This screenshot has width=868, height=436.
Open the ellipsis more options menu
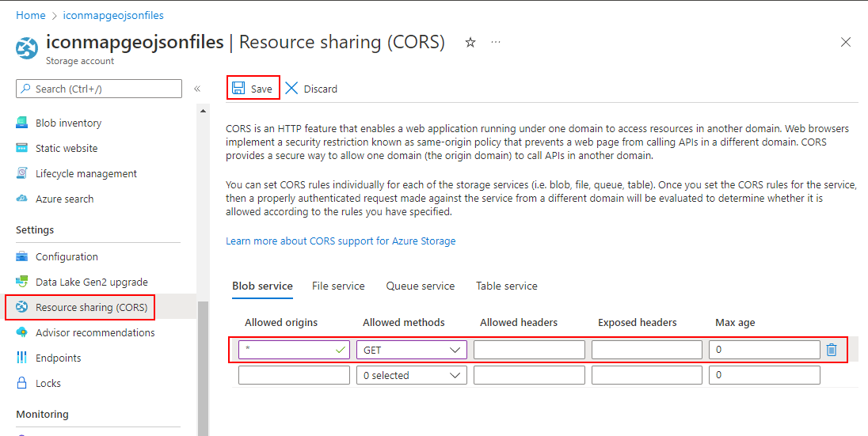tap(496, 42)
